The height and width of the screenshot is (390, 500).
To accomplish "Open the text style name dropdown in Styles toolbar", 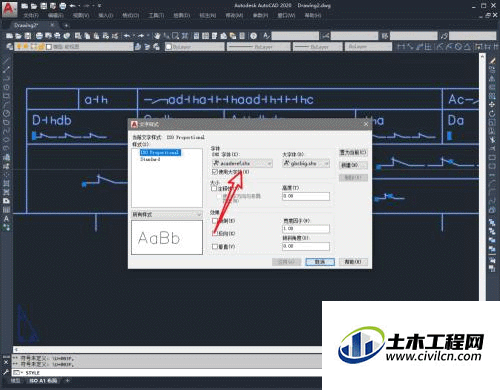I will pyautogui.click(x=295, y=36).
